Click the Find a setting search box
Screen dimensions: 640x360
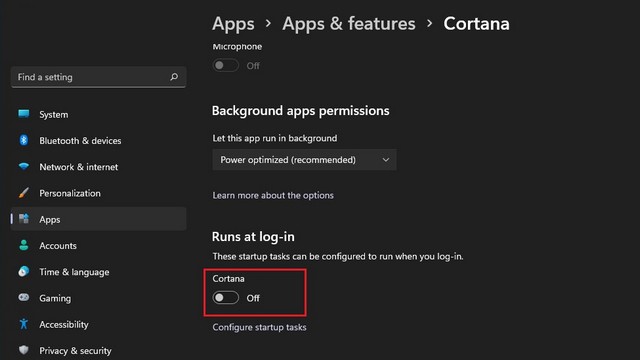pos(98,77)
